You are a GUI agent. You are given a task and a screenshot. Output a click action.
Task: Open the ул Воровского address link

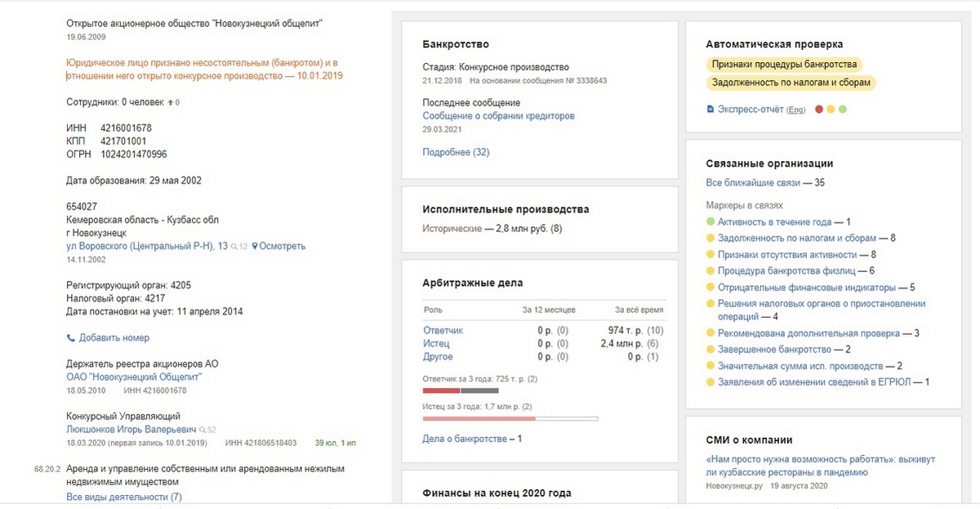(147, 246)
